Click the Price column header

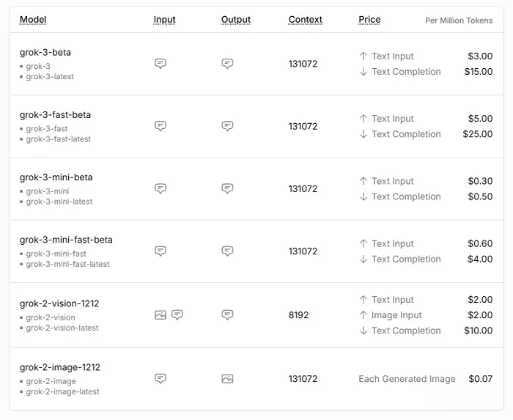point(369,20)
